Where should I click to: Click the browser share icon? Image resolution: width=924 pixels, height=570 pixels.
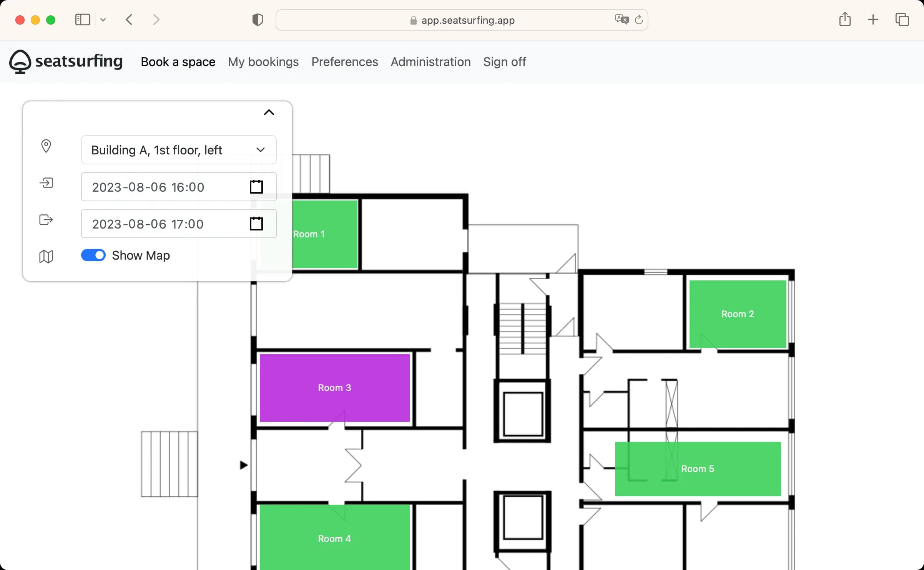(844, 20)
